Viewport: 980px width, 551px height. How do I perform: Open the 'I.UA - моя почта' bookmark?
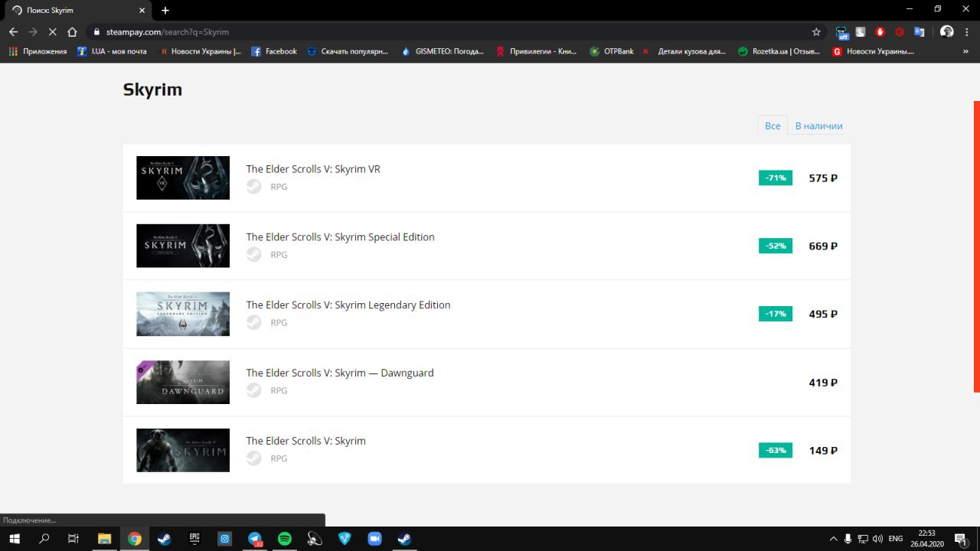click(x=112, y=51)
